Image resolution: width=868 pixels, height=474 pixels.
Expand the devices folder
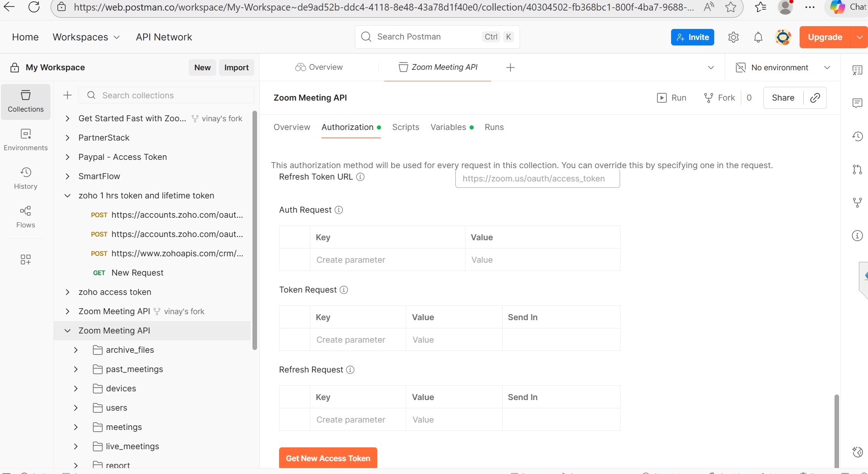point(76,389)
